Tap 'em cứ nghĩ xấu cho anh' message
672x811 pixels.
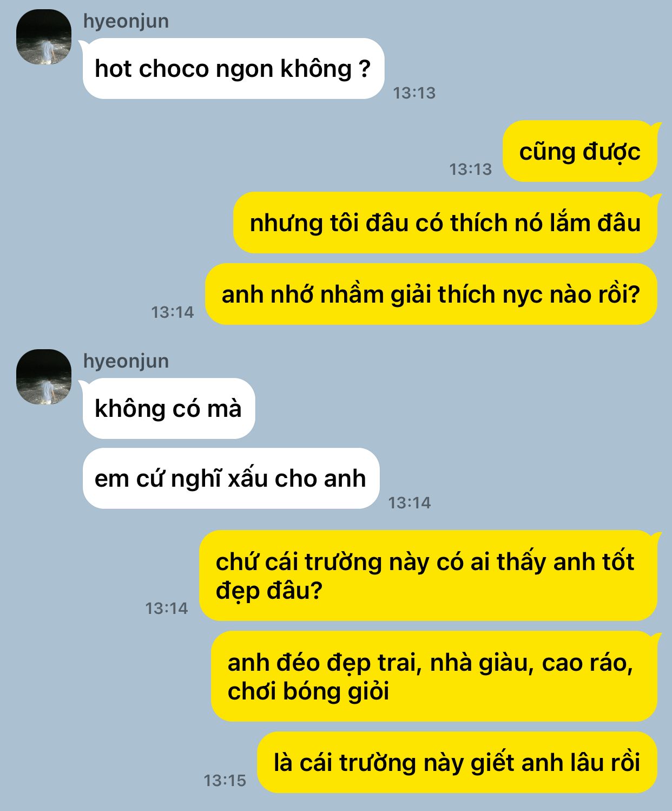tap(230, 478)
